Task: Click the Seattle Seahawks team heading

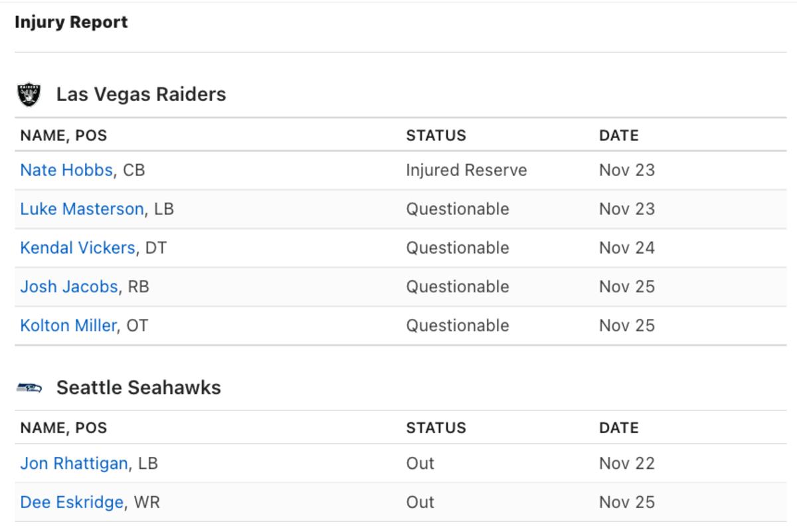Action: point(138,387)
